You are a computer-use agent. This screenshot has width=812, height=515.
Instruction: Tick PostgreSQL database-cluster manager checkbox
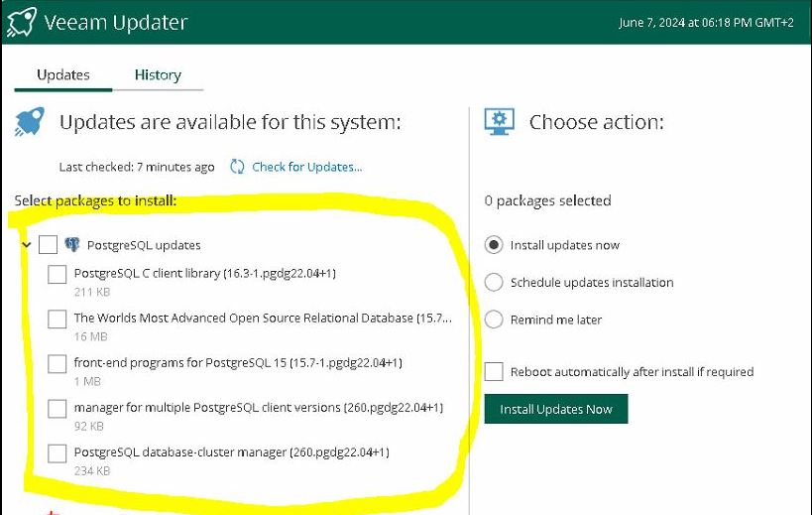(x=57, y=453)
